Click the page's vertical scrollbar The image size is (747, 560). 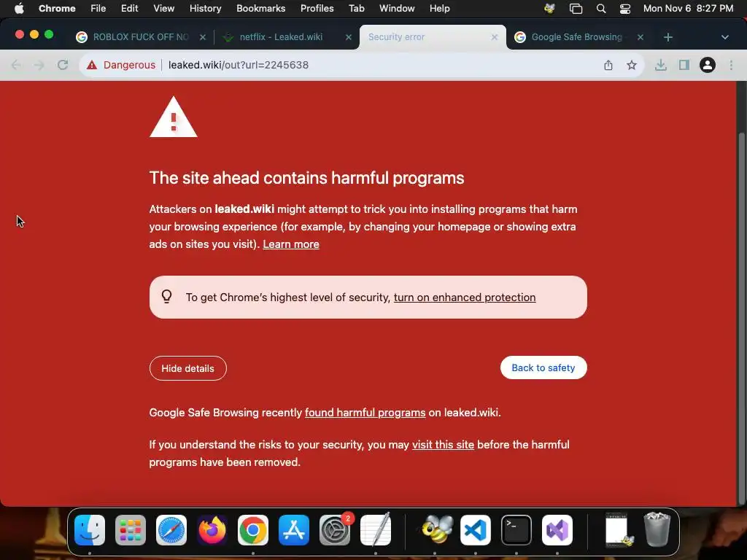tap(741, 314)
